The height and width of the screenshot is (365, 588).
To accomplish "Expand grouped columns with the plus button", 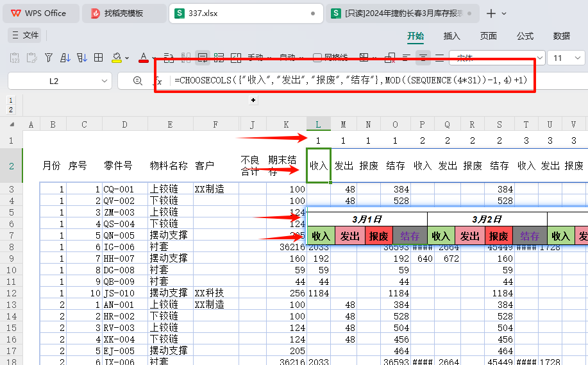I will pyautogui.click(x=253, y=100).
